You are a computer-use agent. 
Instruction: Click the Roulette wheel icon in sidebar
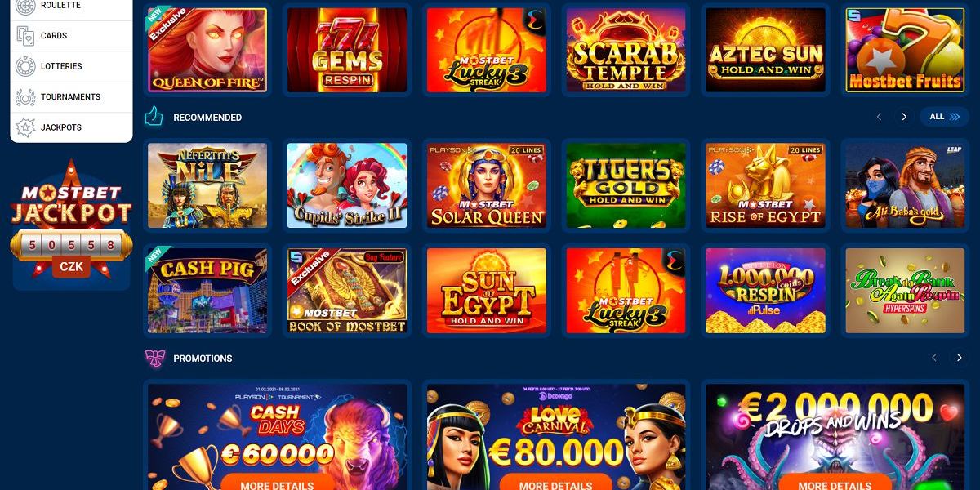pos(25,7)
